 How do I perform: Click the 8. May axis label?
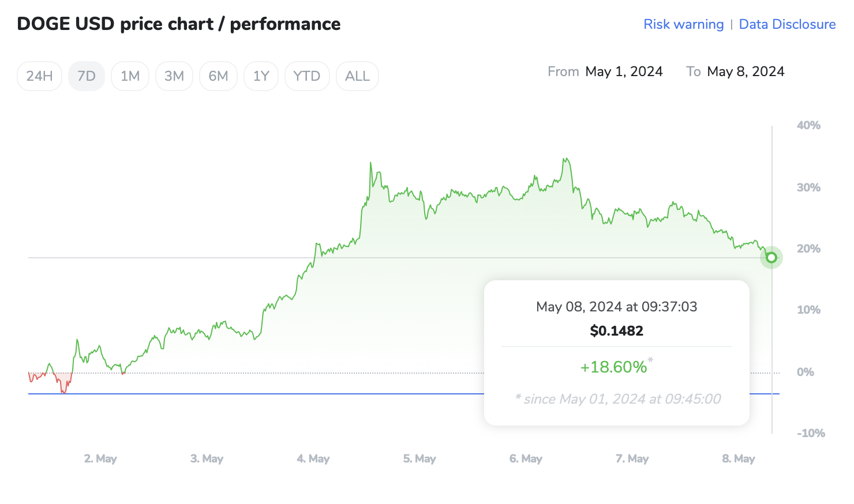pyautogui.click(x=738, y=458)
